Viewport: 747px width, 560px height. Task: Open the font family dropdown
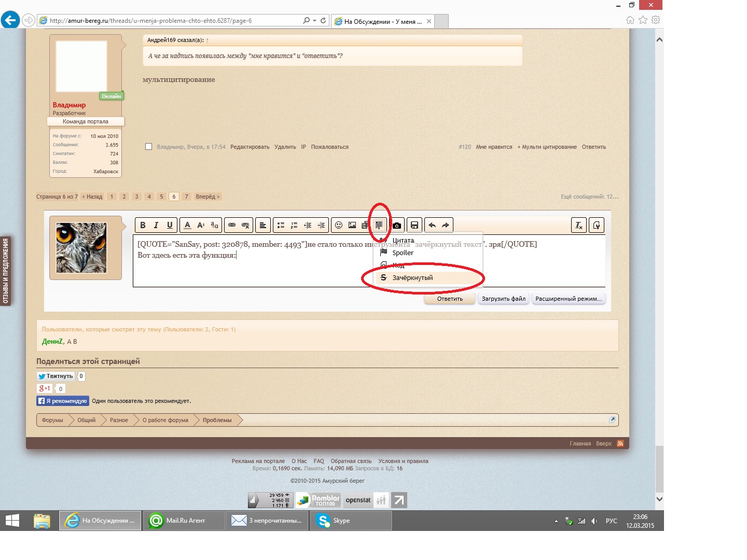pyautogui.click(x=214, y=225)
